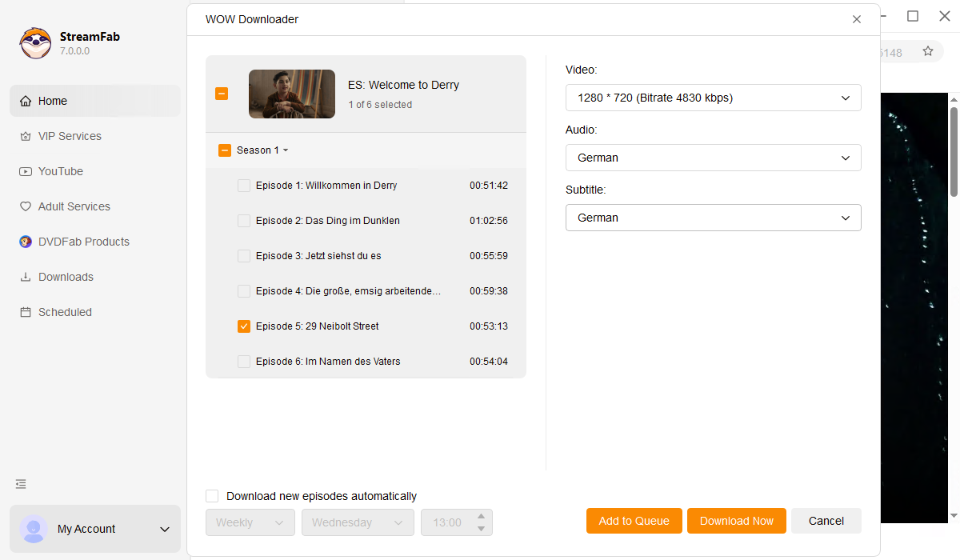
Task: Click the Add to Queue button
Action: pyautogui.click(x=634, y=521)
